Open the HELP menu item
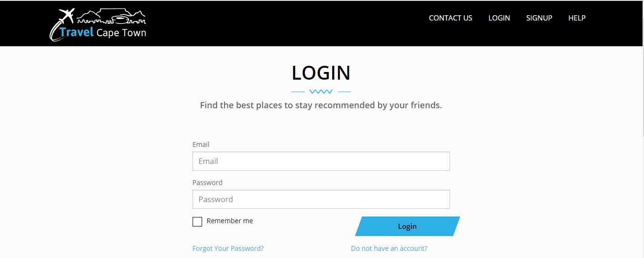Viewport: 644px width, 258px height. click(x=577, y=18)
